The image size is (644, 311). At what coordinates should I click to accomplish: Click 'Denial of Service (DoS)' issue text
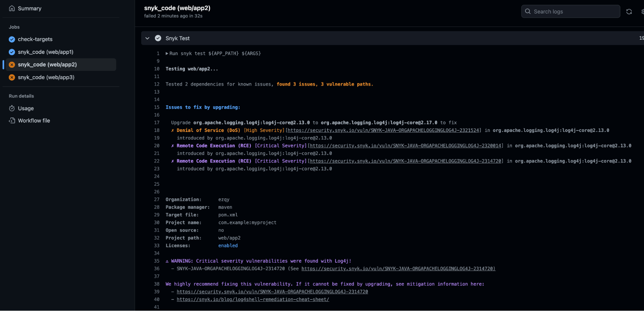pos(208,130)
